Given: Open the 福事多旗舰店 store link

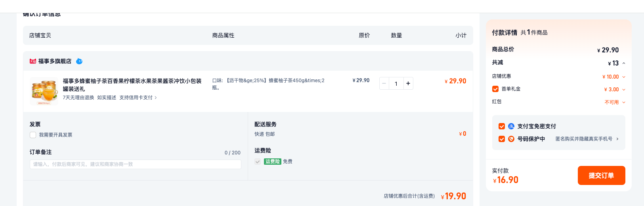Looking at the screenshot, I should click(x=55, y=61).
